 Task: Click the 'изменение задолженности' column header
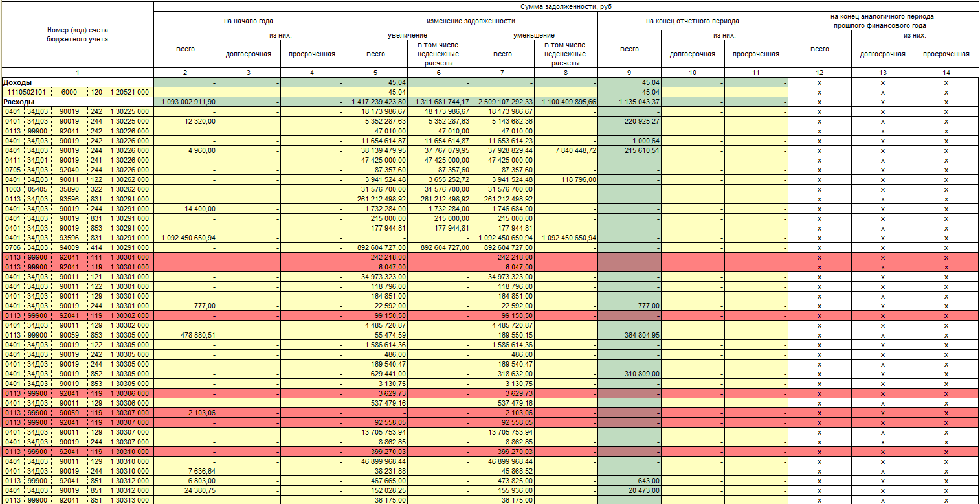pyautogui.click(x=471, y=21)
